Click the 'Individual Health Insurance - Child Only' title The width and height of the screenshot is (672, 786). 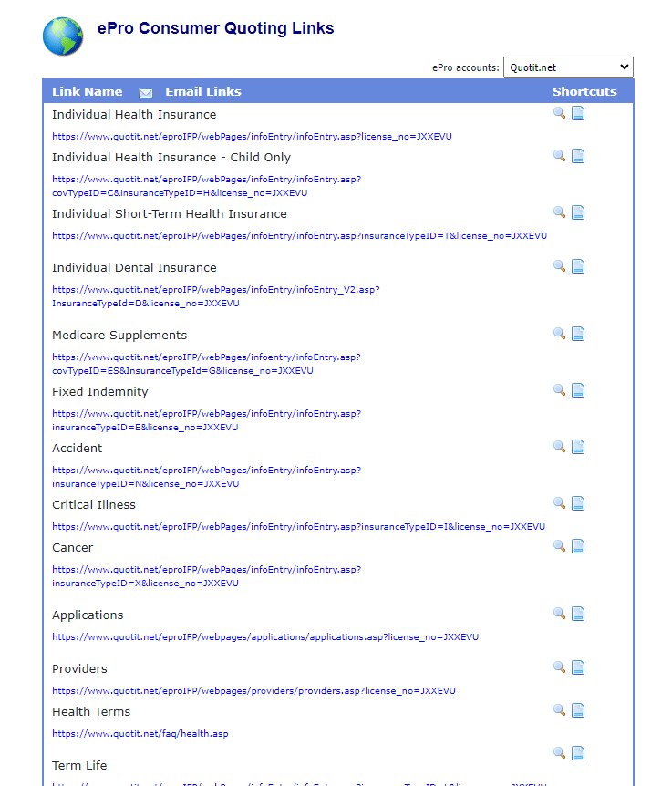point(171,158)
